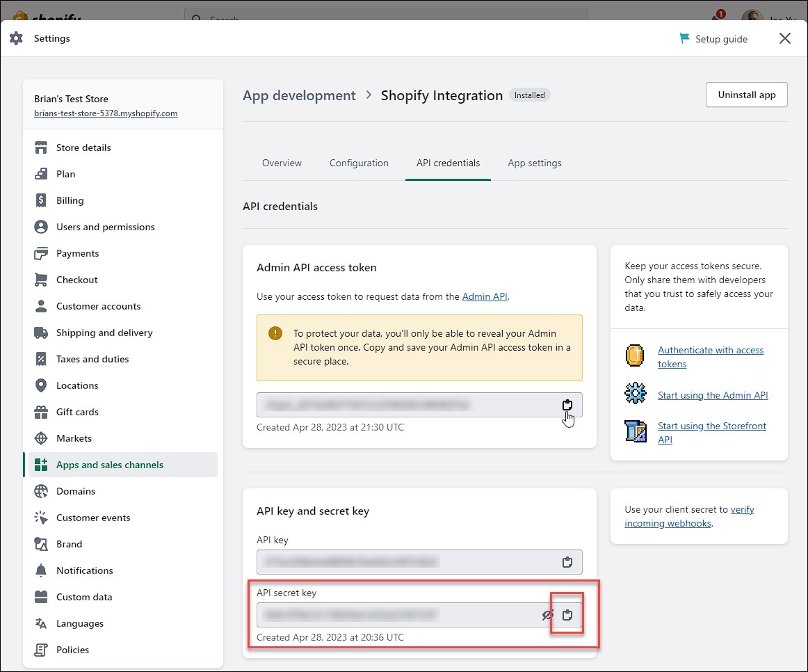This screenshot has width=808, height=672.
Task: Open Users and permissions icon
Action: [41, 227]
